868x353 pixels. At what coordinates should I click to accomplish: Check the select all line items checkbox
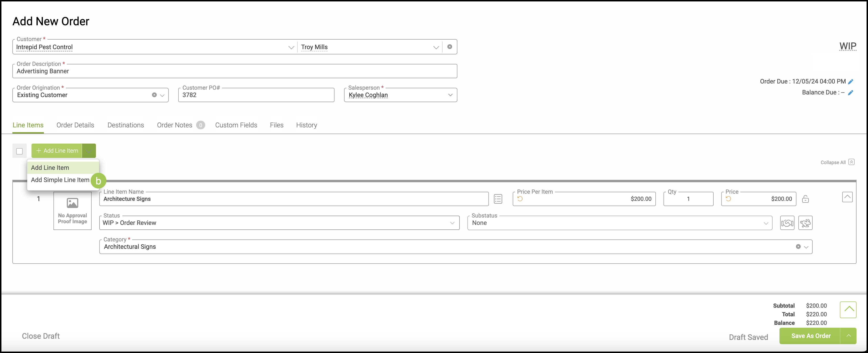[20, 151]
